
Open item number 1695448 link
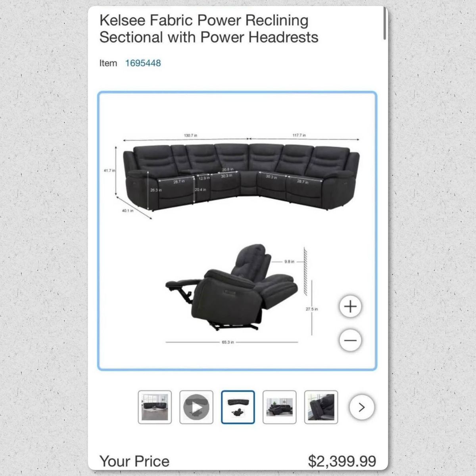pyautogui.click(x=143, y=63)
